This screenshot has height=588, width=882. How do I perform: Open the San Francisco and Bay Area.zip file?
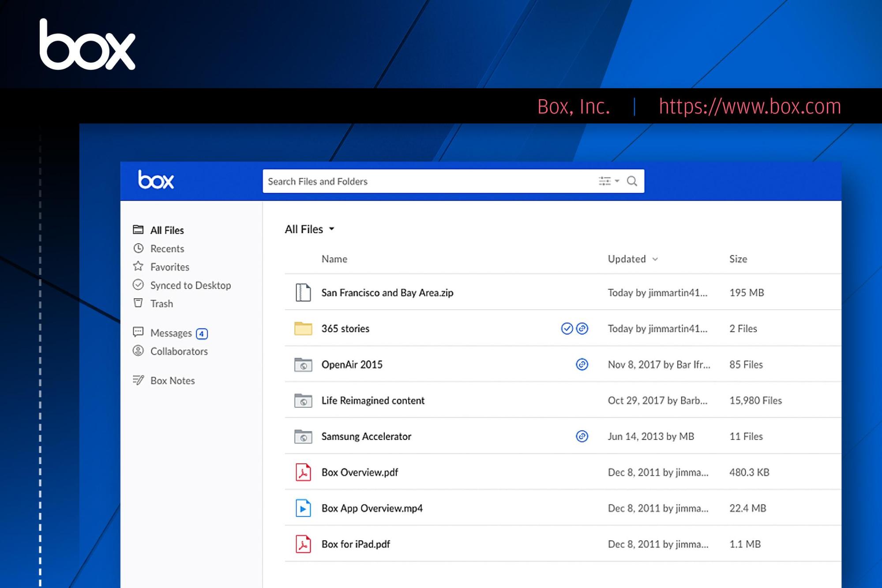[x=387, y=292]
